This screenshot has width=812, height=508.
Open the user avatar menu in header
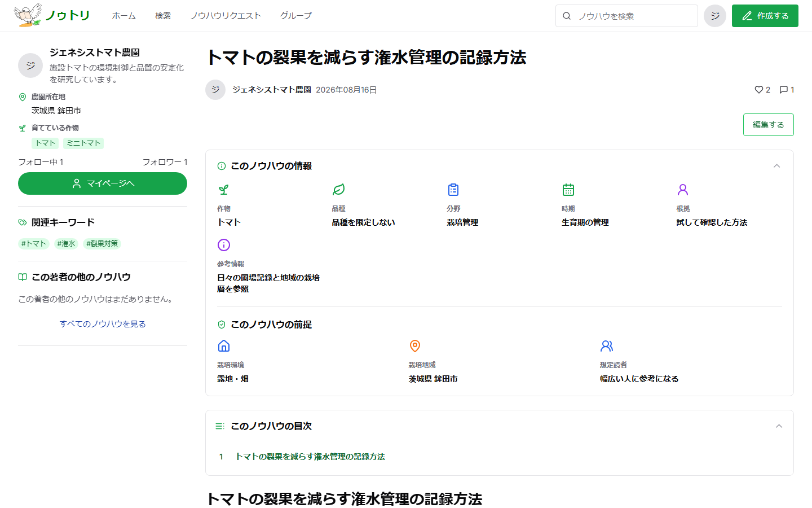click(x=715, y=16)
